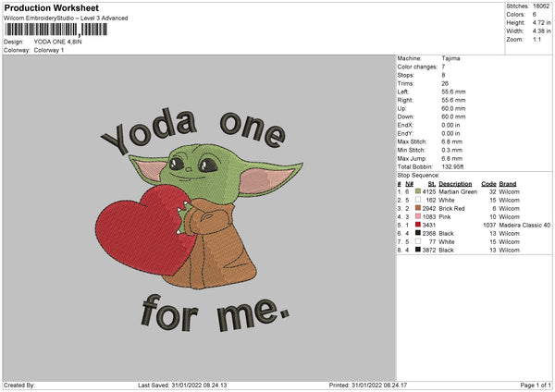Click the 'Printed: 31/01/2022 08.24.17' text

tap(368, 386)
